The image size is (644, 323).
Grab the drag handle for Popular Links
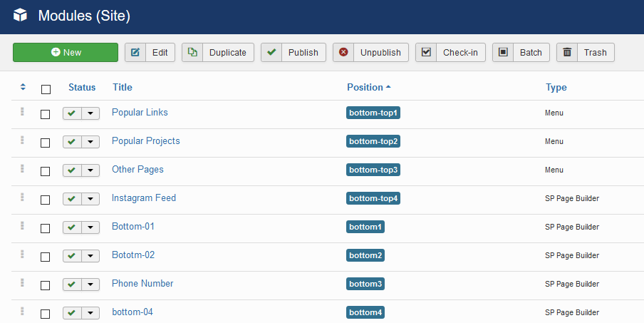pyautogui.click(x=22, y=112)
